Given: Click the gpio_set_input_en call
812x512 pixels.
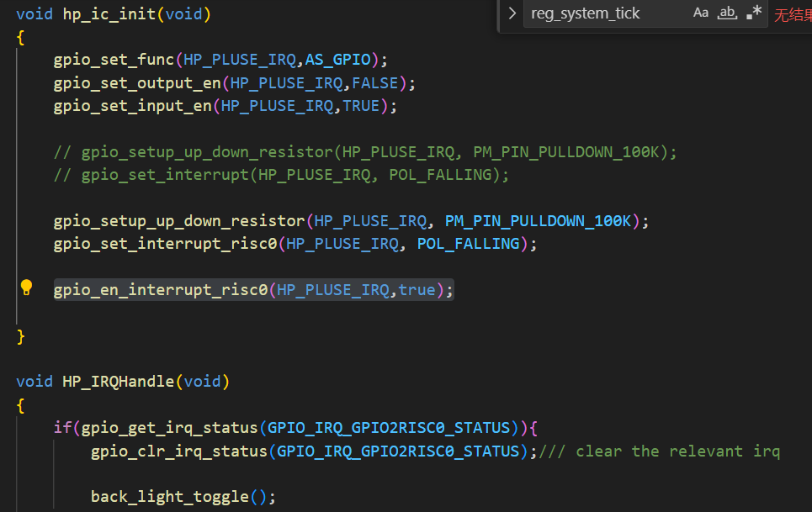Looking at the screenshot, I should point(133,106).
